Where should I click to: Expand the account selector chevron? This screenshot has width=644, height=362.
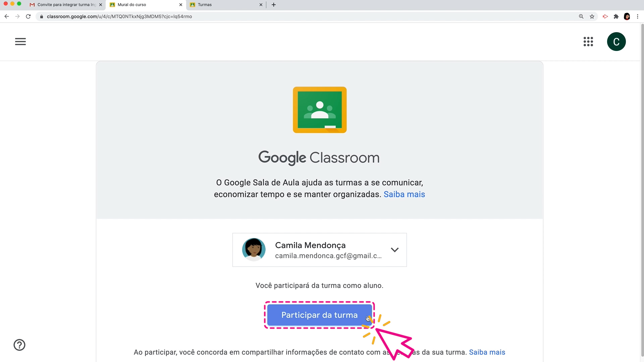click(x=395, y=250)
